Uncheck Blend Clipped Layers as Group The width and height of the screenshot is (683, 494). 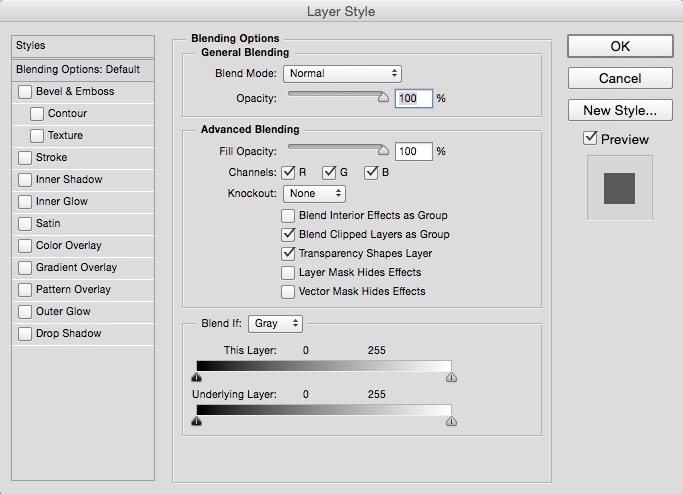287,235
